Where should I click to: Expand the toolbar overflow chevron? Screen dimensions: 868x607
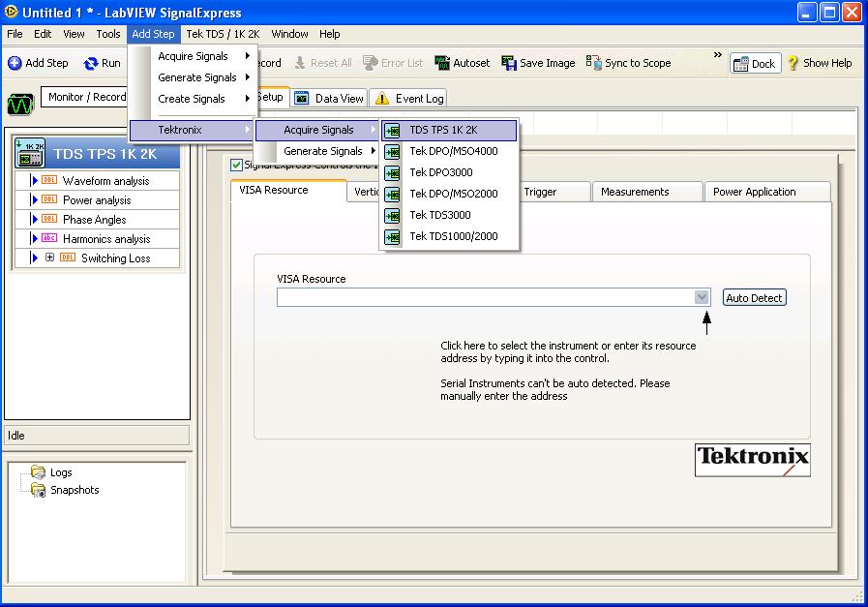tap(717, 55)
